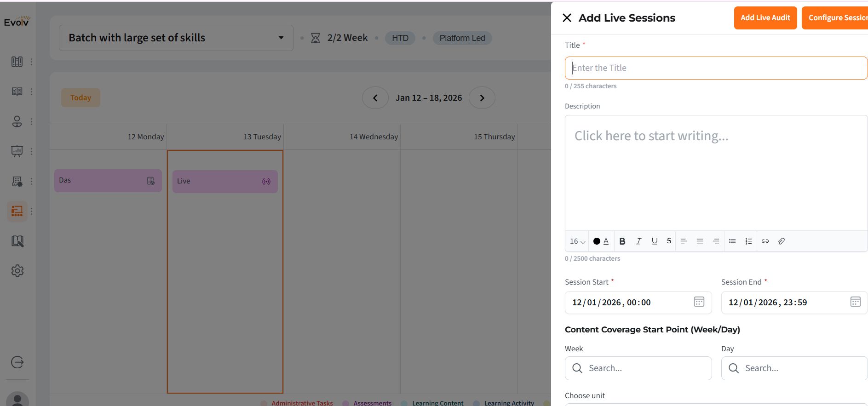Toggle italic formatting in description toolbar
This screenshot has height=406, width=868.
coord(638,241)
